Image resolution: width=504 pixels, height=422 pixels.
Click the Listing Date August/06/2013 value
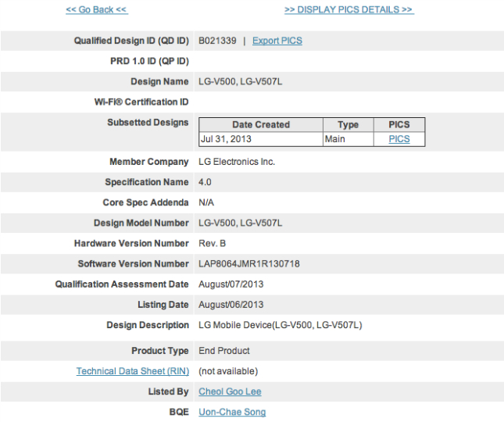point(231,305)
